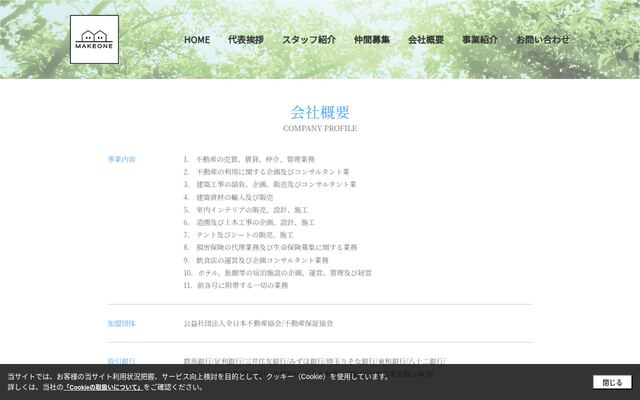The width and height of the screenshot is (640, 400).
Task: Click list item 4 about 建築資材
Action: coord(229,197)
